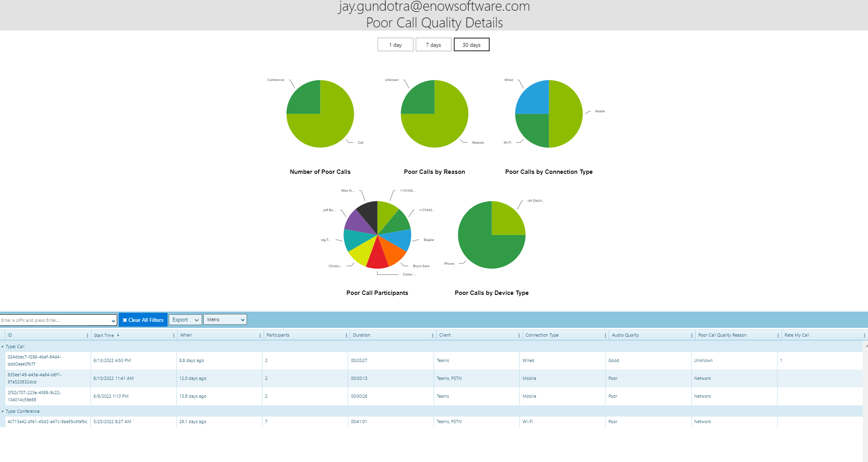Open the Start Time column options menu
This screenshot has height=462, width=868.
(x=174, y=335)
